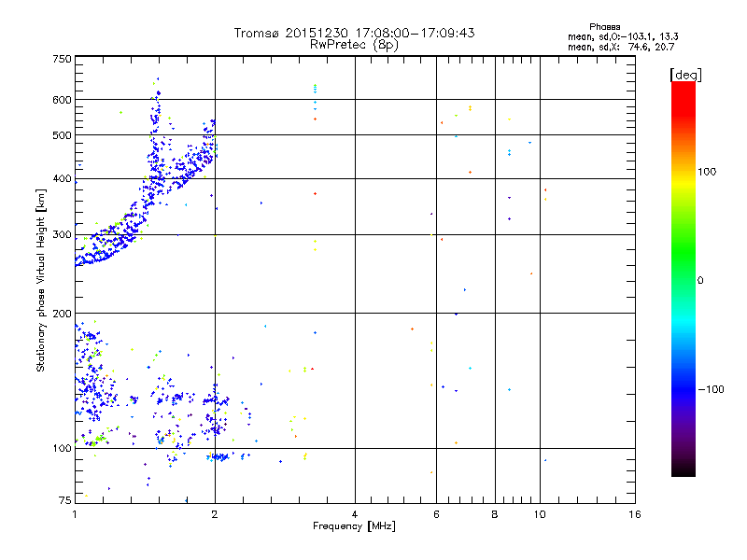Click the '6' MHz frequency axis tick label
The height and width of the screenshot is (560, 747).
(x=436, y=514)
